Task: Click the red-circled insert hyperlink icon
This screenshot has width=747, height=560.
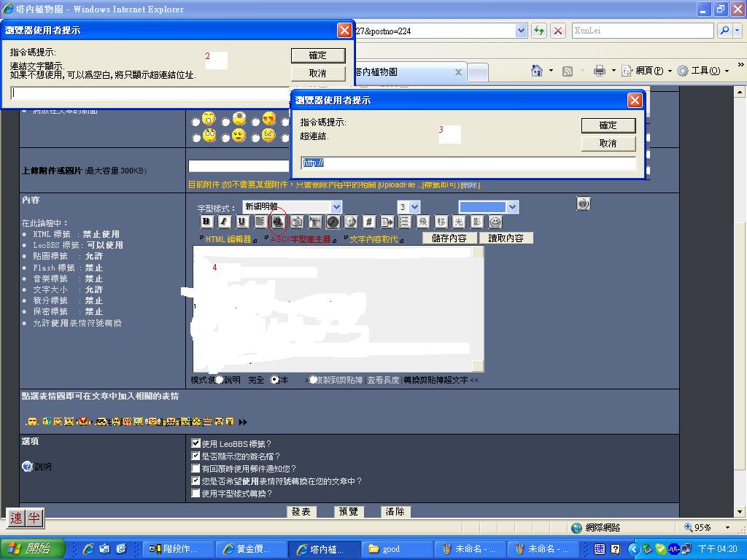Action: click(278, 222)
